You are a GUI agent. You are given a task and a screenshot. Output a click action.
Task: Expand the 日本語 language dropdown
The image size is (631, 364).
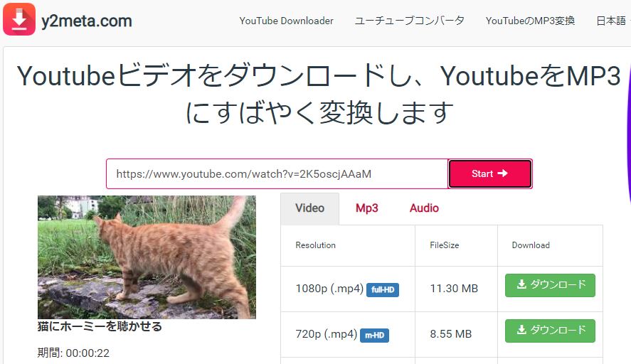(x=613, y=21)
